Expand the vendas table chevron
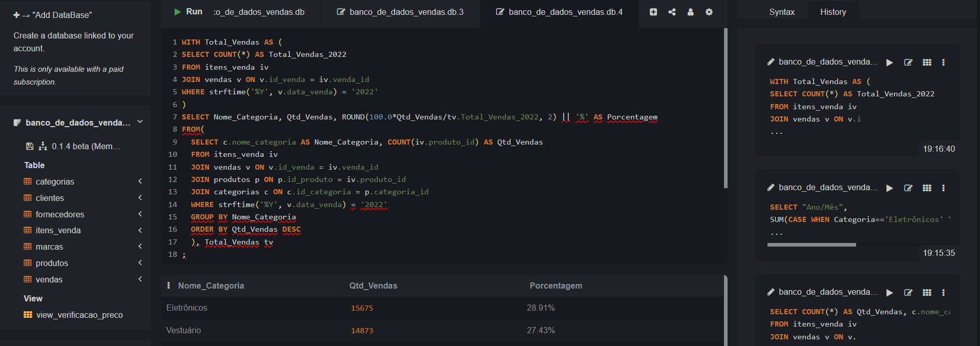 pyautogui.click(x=140, y=279)
